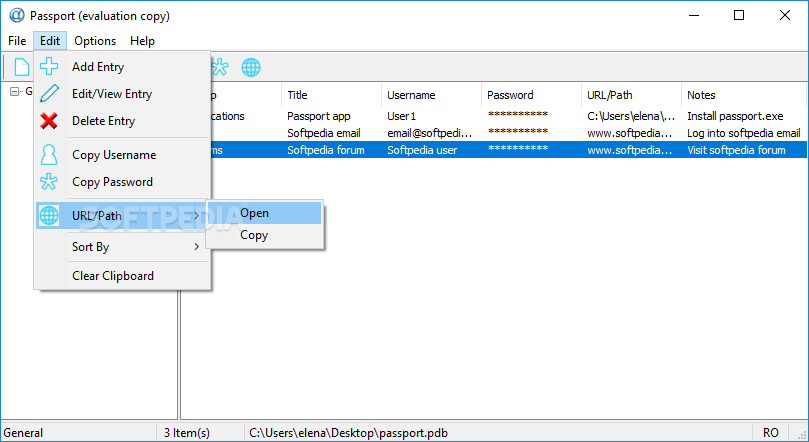Viewport: 809px width, 442px height.
Task: Click the plus icon beside Add Entry
Action: point(50,67)
